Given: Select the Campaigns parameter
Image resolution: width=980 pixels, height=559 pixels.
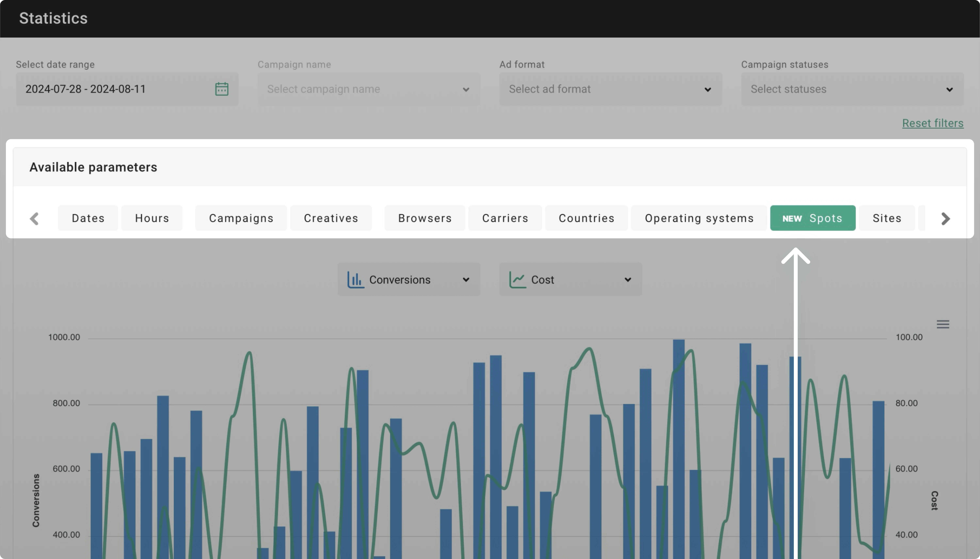Looking at the screenshot, I should pyautogui.click(x=241, y=218).
